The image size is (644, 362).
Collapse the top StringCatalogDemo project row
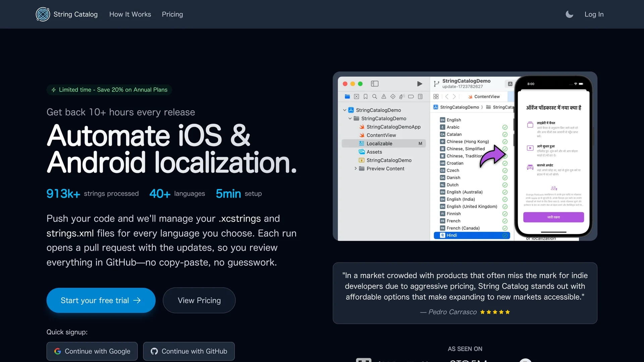(344, 110)
